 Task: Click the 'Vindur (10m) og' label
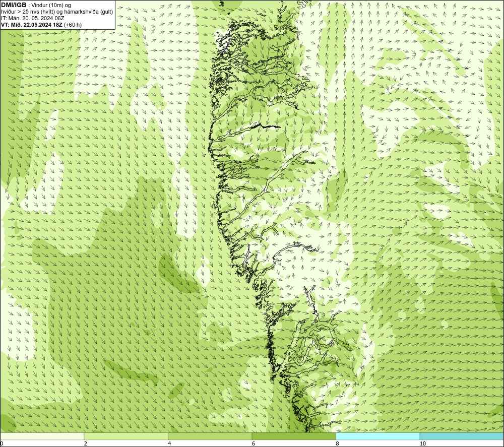click(51, 6)
